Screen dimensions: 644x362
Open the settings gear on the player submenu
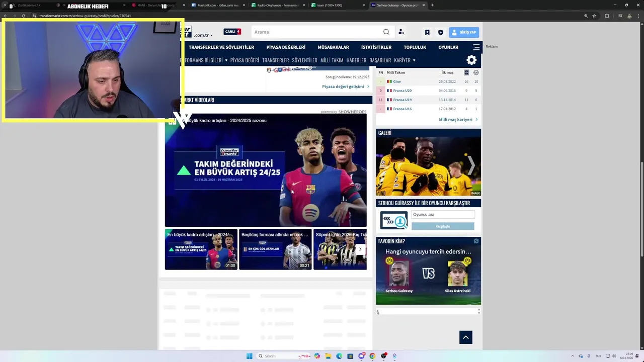click(x=471, y=60)
